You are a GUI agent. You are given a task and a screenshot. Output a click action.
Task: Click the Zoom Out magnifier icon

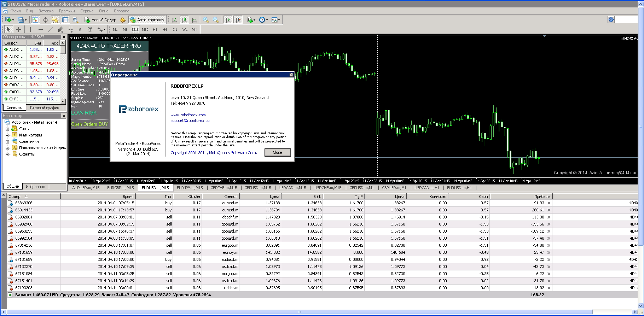216,20
